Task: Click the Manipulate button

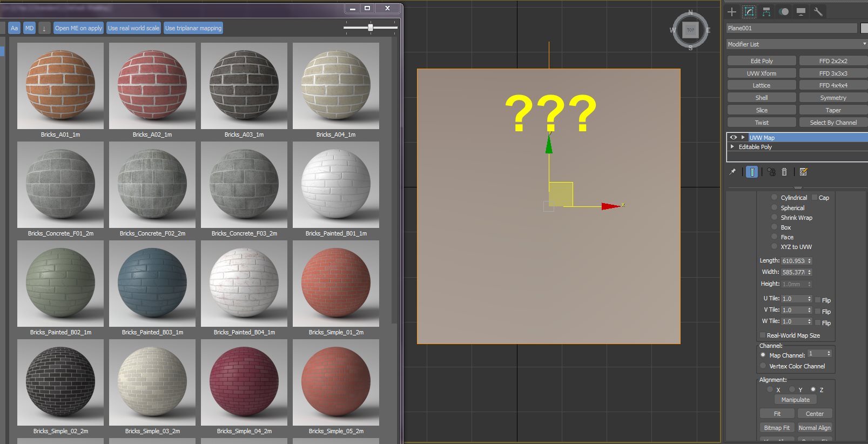Action: (796, 400)
